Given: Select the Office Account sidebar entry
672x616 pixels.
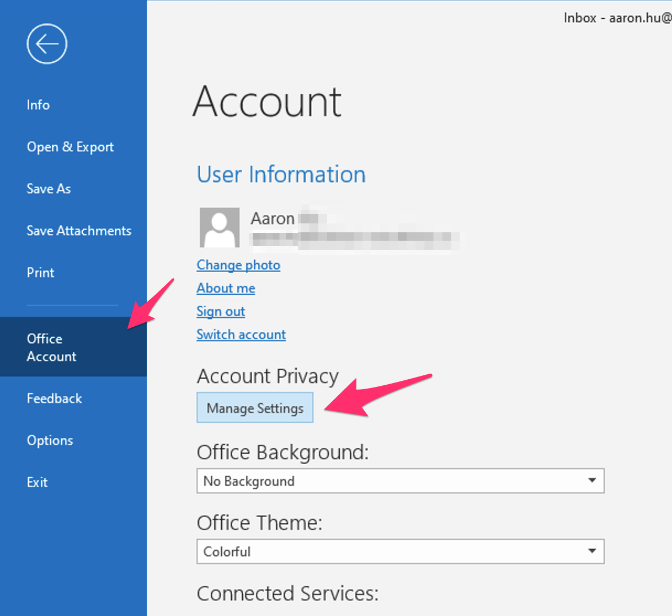Looking at the screenshot, I should tap(51, 347).
